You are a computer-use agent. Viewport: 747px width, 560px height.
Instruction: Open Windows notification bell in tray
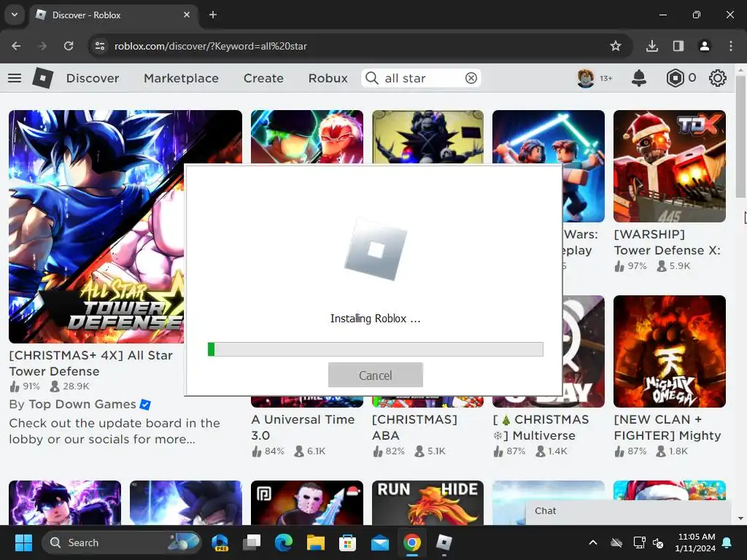point(727,542)
